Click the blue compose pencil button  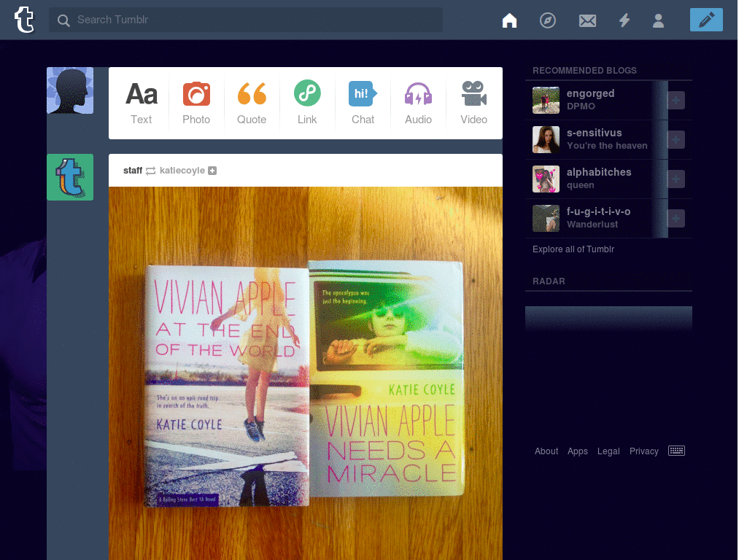click(x=706, y=20)
